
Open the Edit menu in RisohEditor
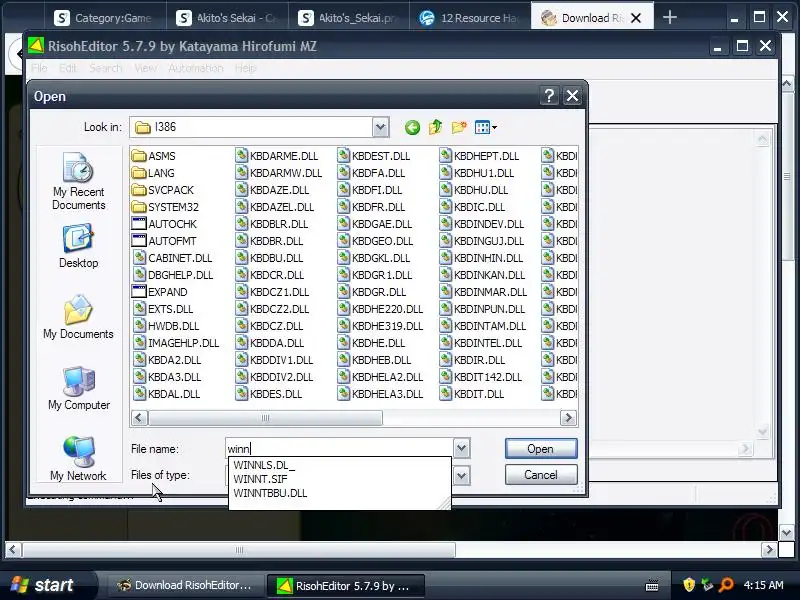67,68
